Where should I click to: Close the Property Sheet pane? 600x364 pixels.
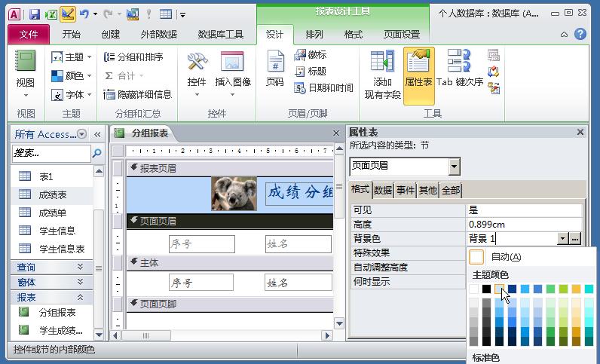(x=580, y=133)
